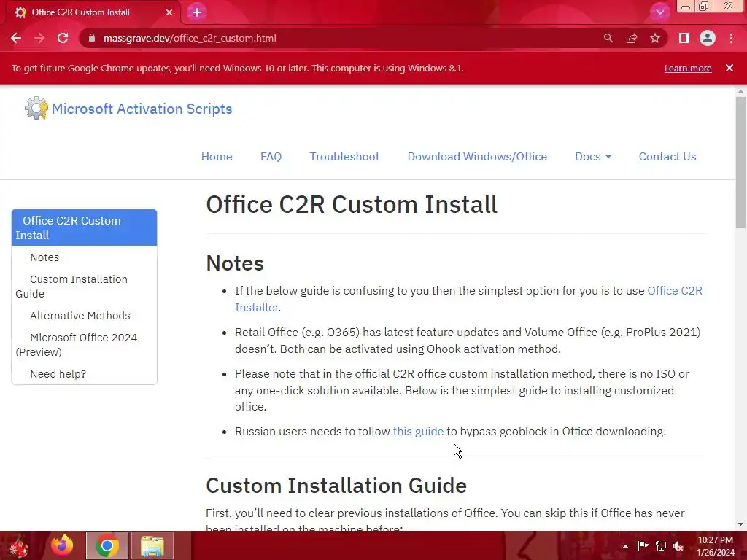Close the Office C2R Custom Install tab
This screenshot has height=560, width=747.
tap(169, 12)
